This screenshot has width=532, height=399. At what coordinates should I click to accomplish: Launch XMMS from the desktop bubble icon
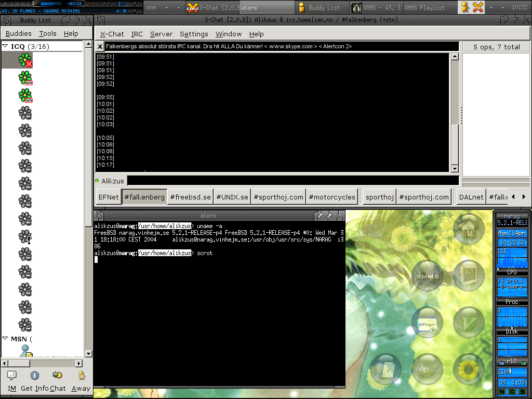coord(428,276)
